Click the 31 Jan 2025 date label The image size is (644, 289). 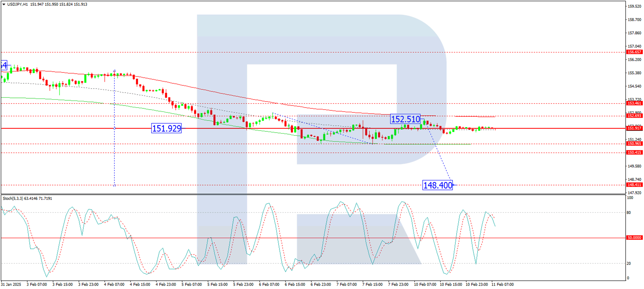pyautogui.click(x=11, y=284)
